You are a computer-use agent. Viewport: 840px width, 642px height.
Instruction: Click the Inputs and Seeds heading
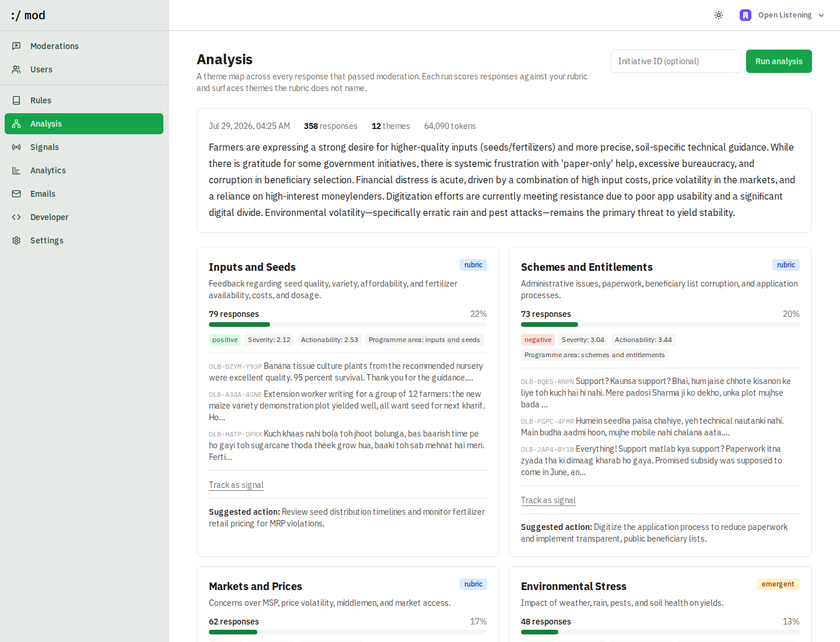(252, 267)
